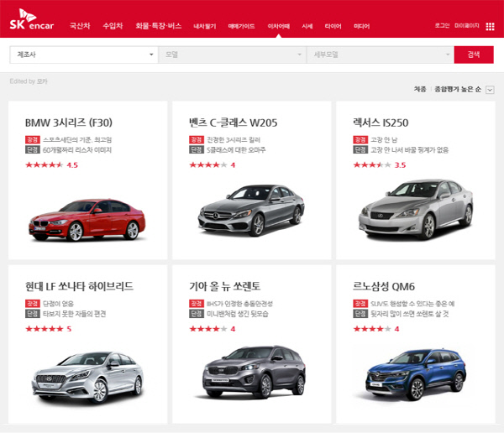Click the 단점 badge on Sorento card
Image resolution: width=504 pixels, height=433 pixels.
(x=197, y=314)
